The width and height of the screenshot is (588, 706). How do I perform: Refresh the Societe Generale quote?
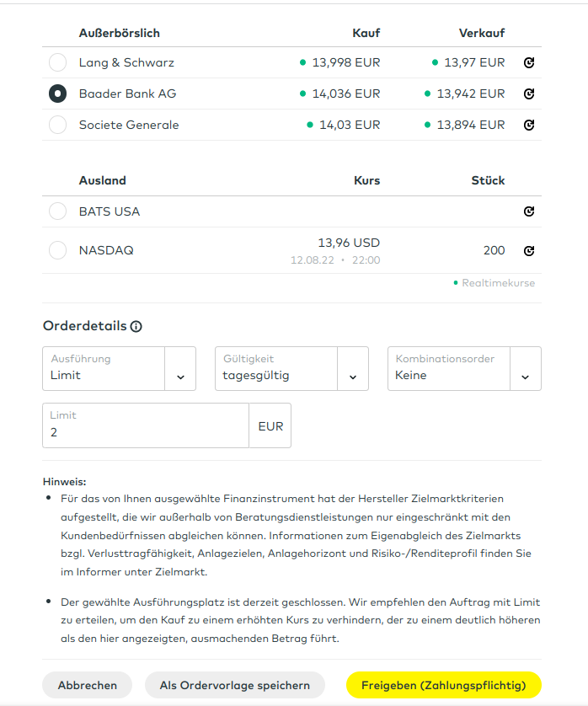pos(529,125)
